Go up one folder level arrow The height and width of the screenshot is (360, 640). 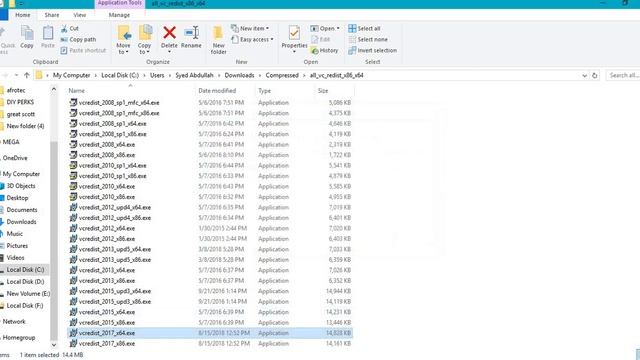(x=27, y=75)
